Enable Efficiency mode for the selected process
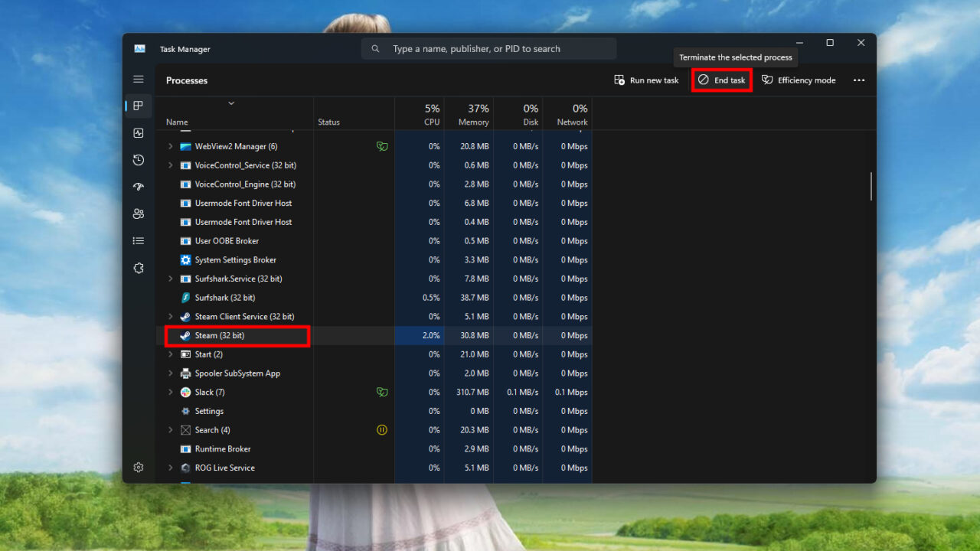The width and height of the screenshot is (980, 551). pyautogui.click(x=799, y=80)
